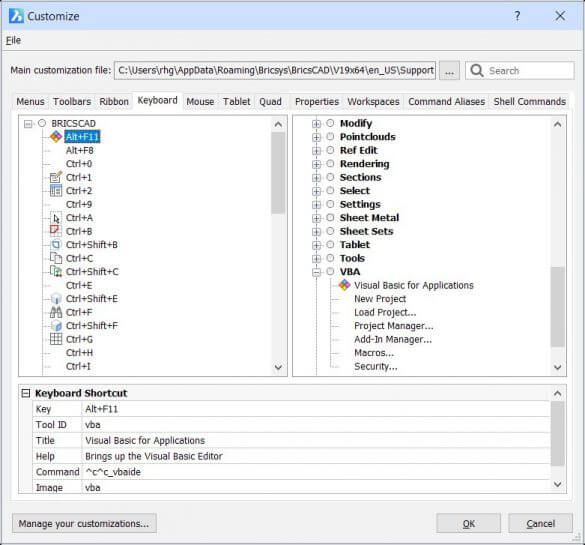
Task: Click the icon beside Ctrl+Shift+C
Action: [56, 272]
